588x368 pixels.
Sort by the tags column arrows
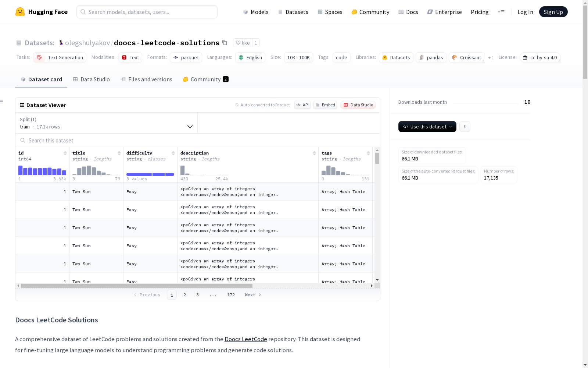[x=368, y=153]
